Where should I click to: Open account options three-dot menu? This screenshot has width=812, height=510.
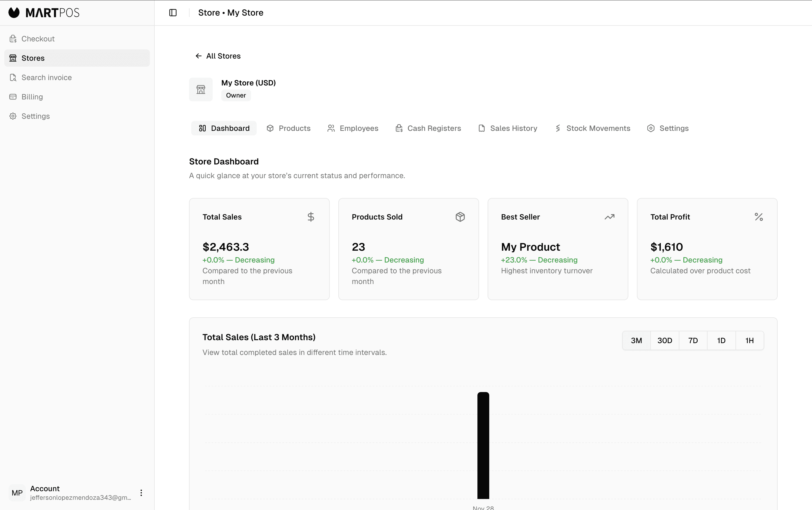coord(141,493)
